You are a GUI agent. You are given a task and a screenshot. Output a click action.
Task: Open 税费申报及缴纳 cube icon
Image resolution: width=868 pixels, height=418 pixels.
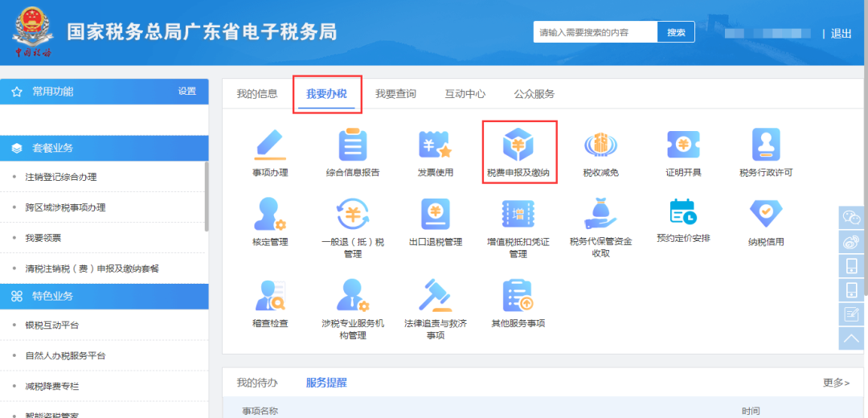click(x=519, y=145)
